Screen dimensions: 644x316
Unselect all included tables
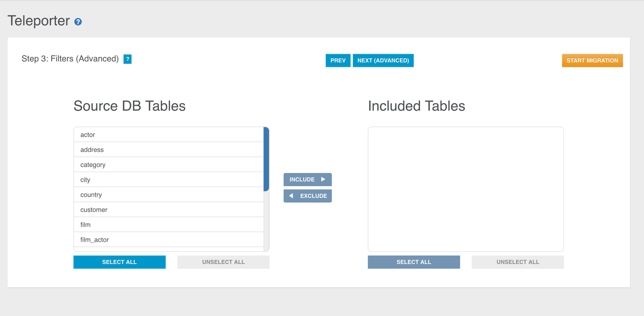pos(517,262)
